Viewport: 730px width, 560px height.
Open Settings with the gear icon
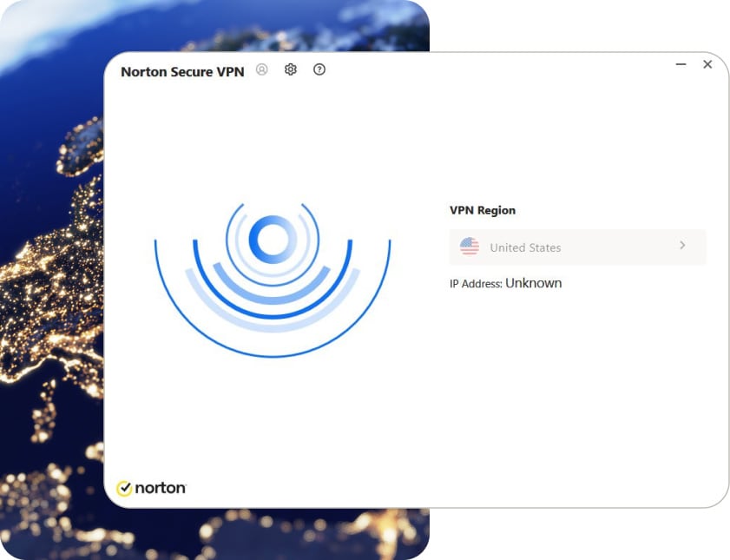[x=291, y=69]
